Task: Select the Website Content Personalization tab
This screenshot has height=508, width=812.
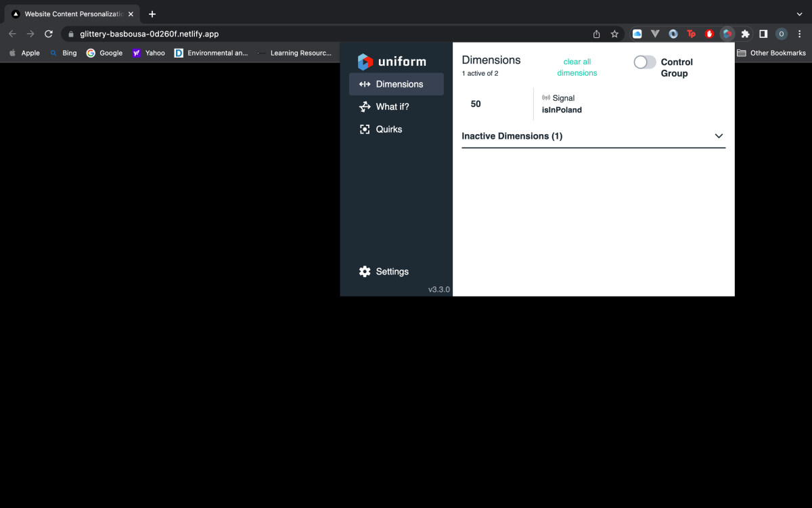Action: point(72,14)
